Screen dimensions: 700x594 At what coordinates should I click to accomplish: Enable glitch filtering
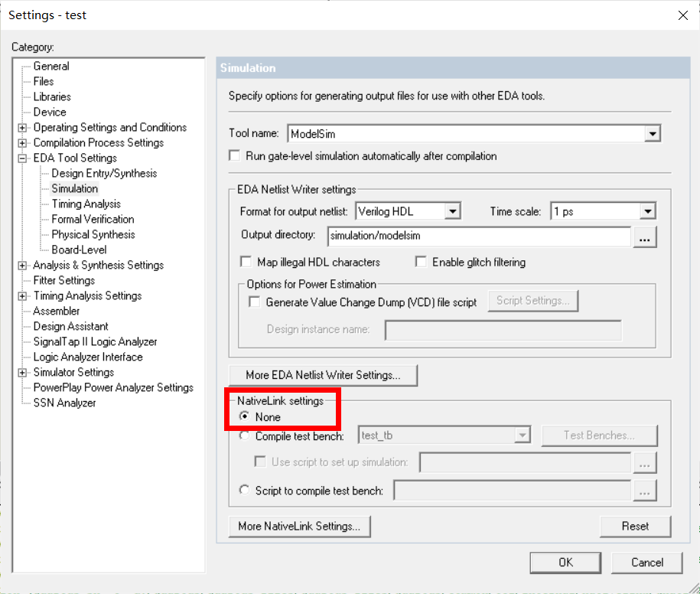[421, 261]
